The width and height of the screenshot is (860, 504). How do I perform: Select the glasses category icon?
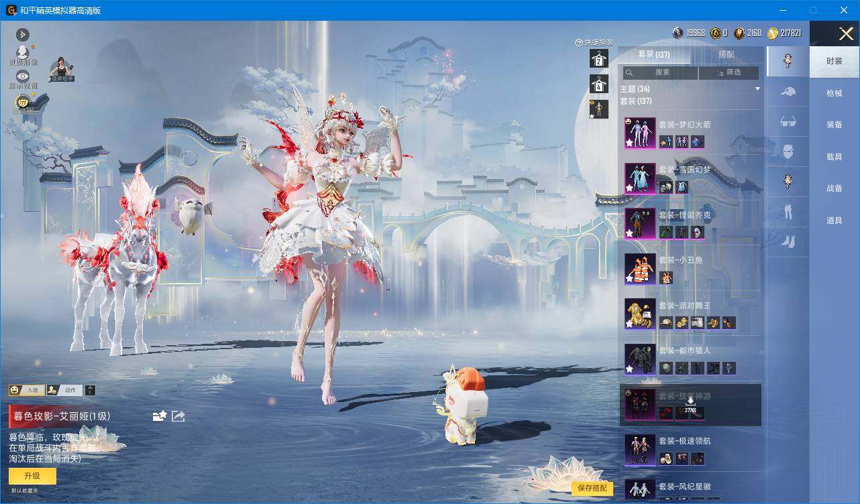[788, 122]
